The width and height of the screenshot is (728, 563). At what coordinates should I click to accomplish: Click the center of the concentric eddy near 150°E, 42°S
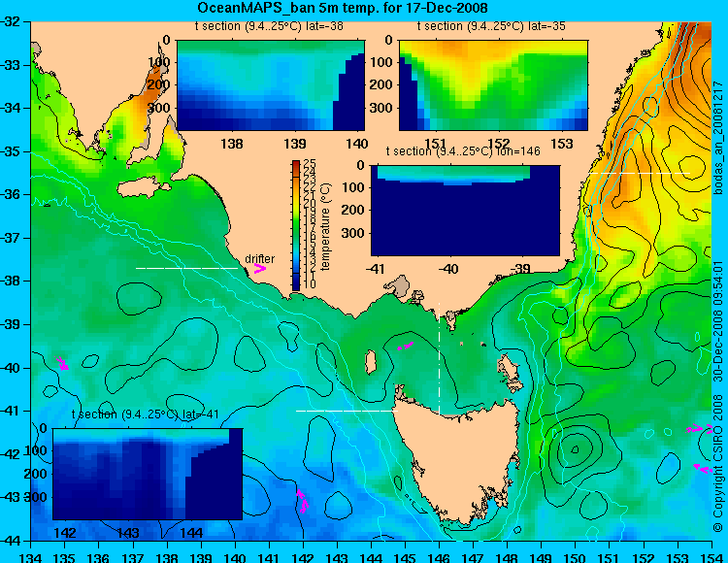[x=575, y=448]
